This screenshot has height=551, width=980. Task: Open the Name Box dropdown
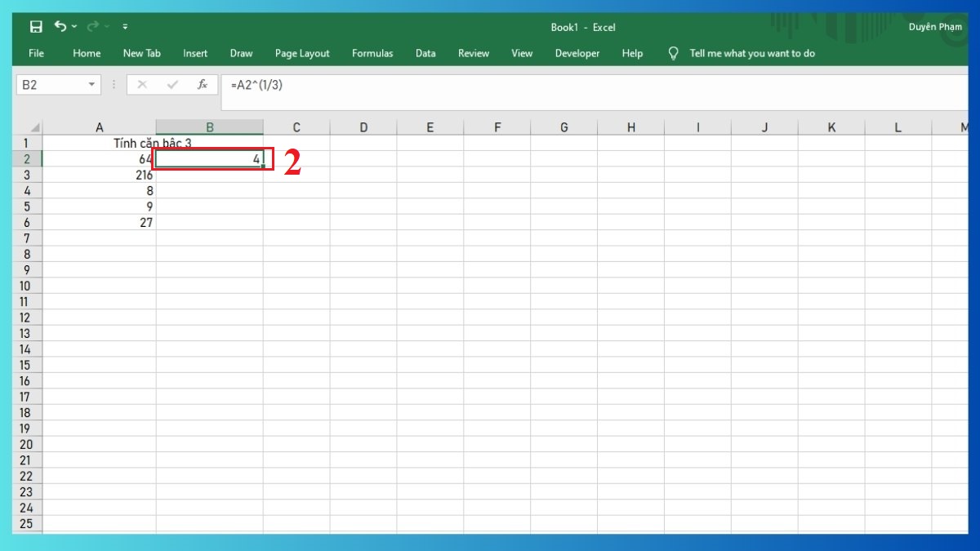[x=90, y=84]
